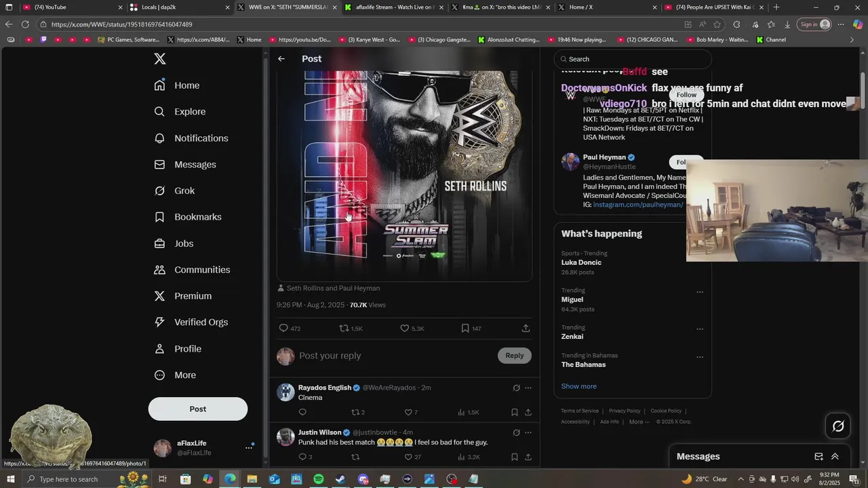Grok explain icon on Justin Wilson reply

pyautogui.click(x=516, y=432)
